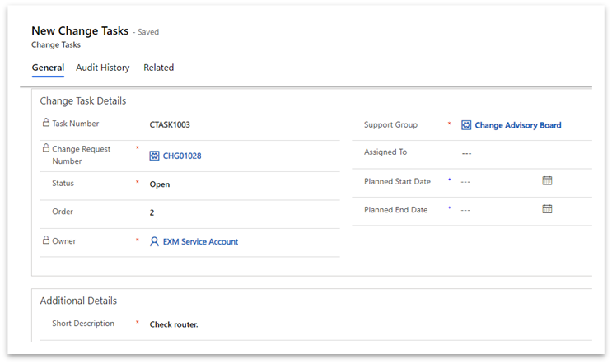Screen dimensions: 612x364
Task: Open the CHG01028 change request link
Action: pos(182,156)
